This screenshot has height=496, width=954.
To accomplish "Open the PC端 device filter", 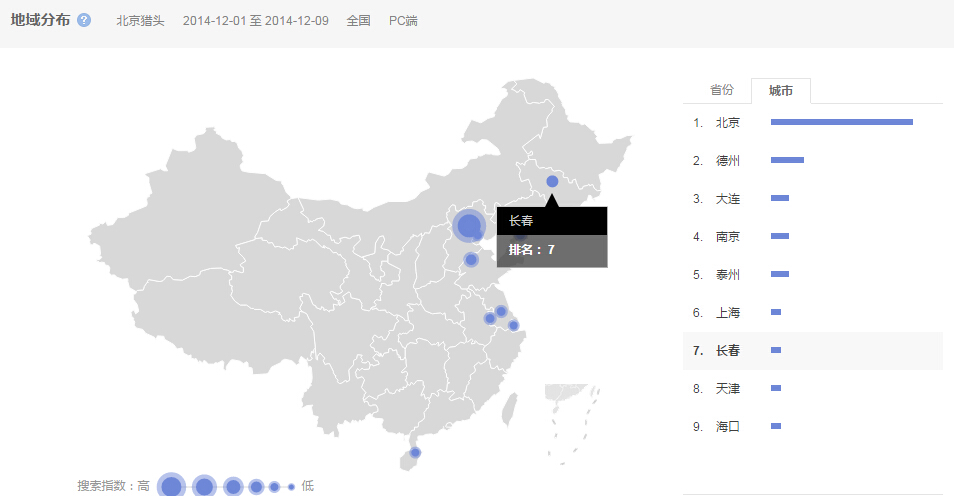I will point(403,20).
